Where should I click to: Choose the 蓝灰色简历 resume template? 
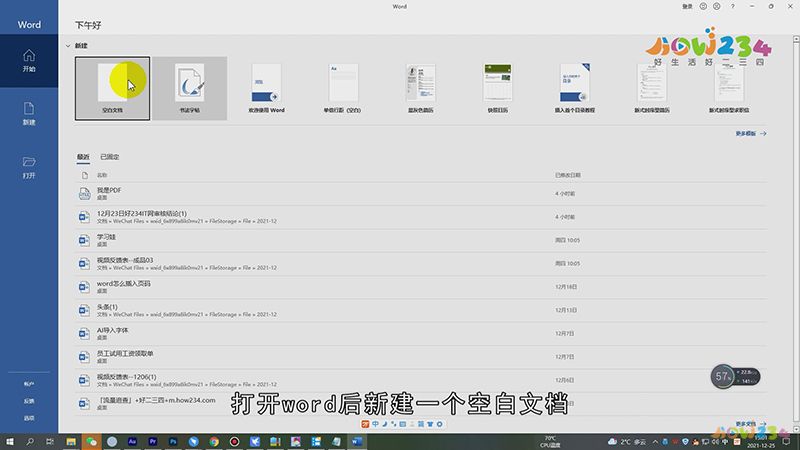420,88
